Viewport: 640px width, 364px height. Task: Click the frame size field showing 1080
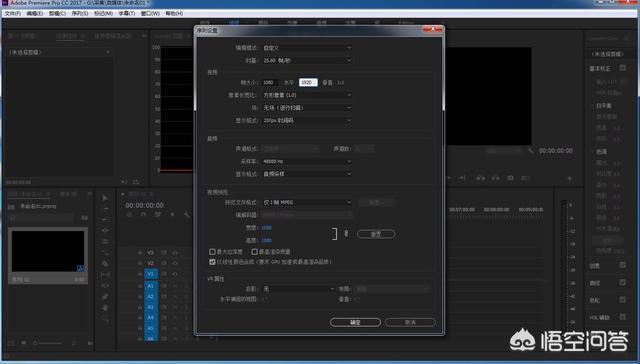point(270,82)
